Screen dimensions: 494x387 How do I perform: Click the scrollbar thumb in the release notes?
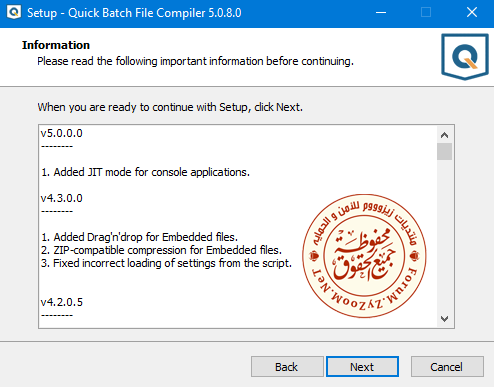[444, 152]
